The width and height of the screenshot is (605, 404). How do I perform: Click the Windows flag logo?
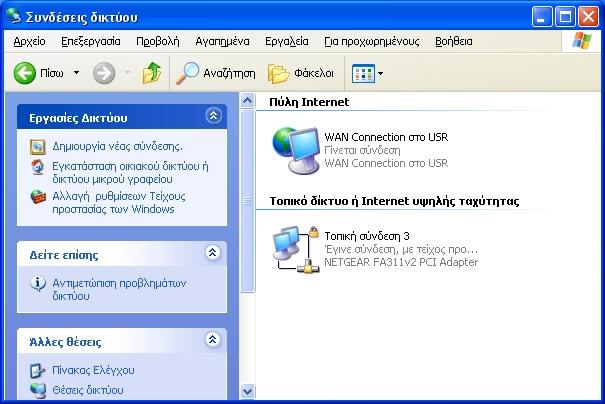[582, 41]
